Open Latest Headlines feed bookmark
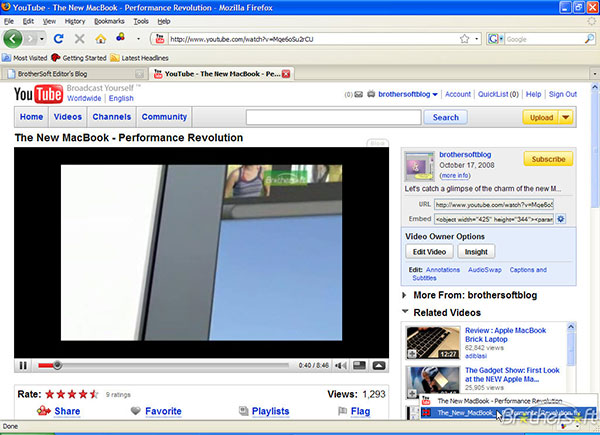600x435 pixels. coord(140,58)
